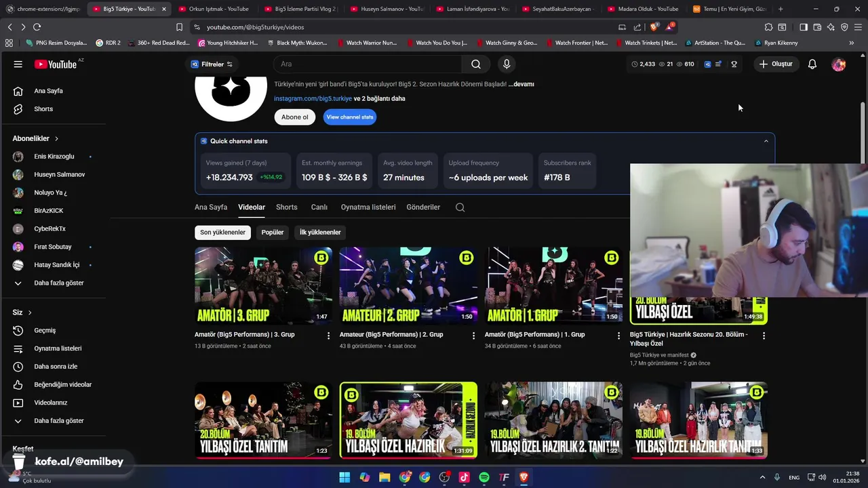Open options for the 20. Bölüm Yılbaşı Özel video
The height and width of the screenshot is (488, 868).
[764, 335]
